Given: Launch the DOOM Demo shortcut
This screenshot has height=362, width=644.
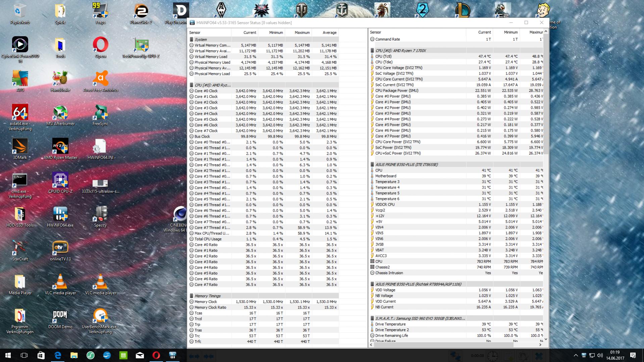Looking at the screenshot, I should tap(60, 319).
